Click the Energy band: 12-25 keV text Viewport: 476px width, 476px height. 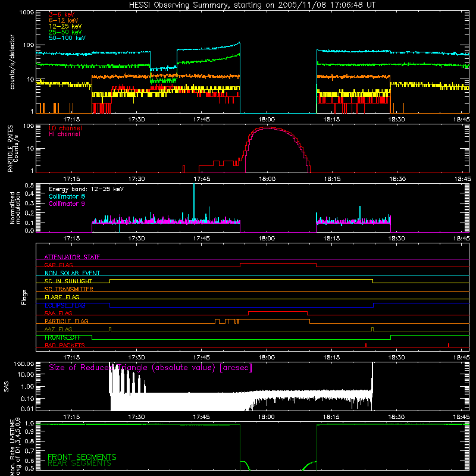(x=86, y=189)
